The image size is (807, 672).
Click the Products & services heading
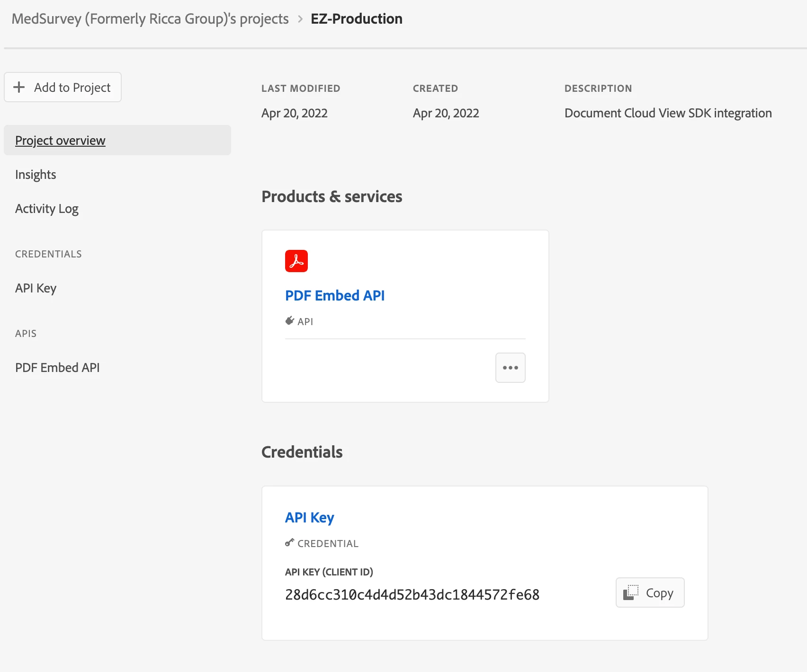(332, 196)
